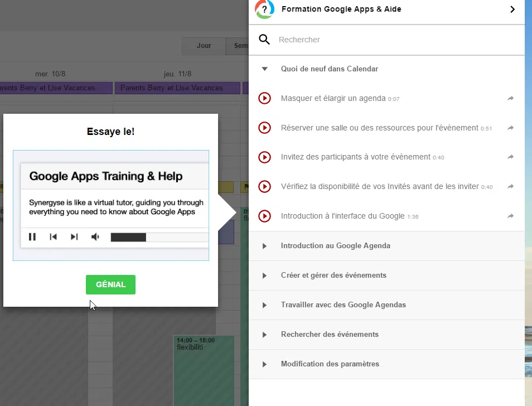Open the 14:00 – 18:00 flexibiliti event
Image resolution: width=532 pixels, height=406 pixels.
click(204, 370)
